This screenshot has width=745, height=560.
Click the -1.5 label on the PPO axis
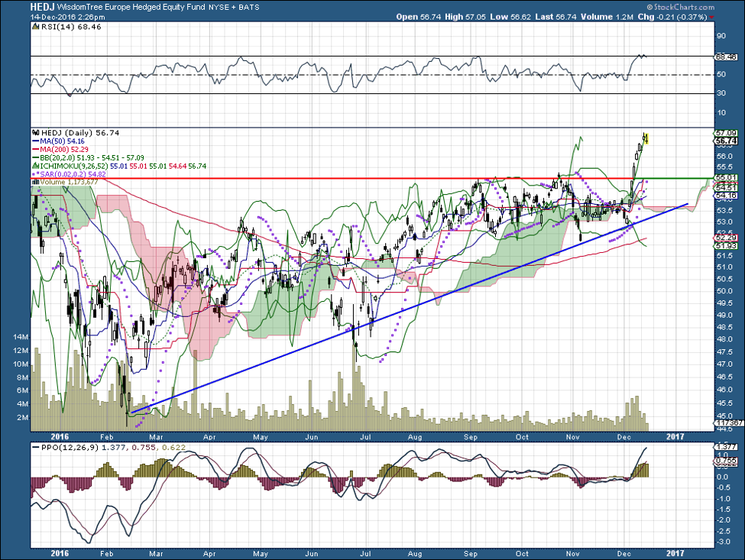[724, 509]
